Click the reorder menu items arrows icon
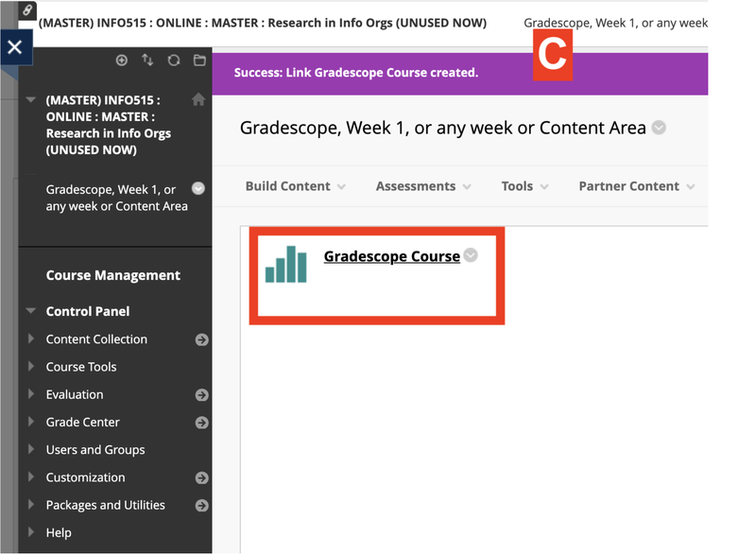This screenshot has width=756, height=555. (x=147, y=61)
